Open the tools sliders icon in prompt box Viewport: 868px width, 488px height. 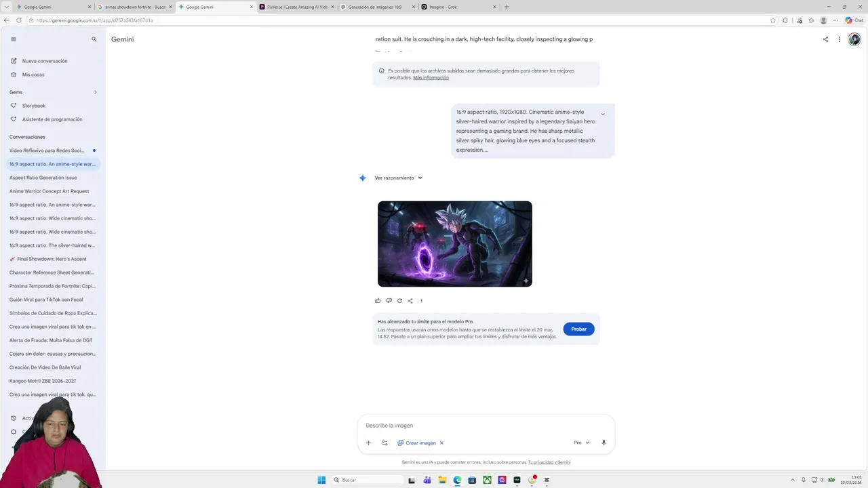pos(384,443)
